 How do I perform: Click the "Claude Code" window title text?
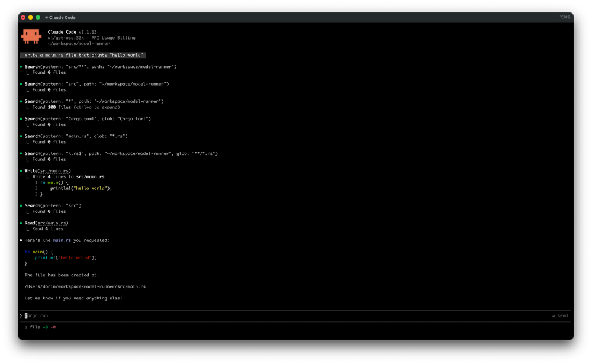[x=62, y=18]
